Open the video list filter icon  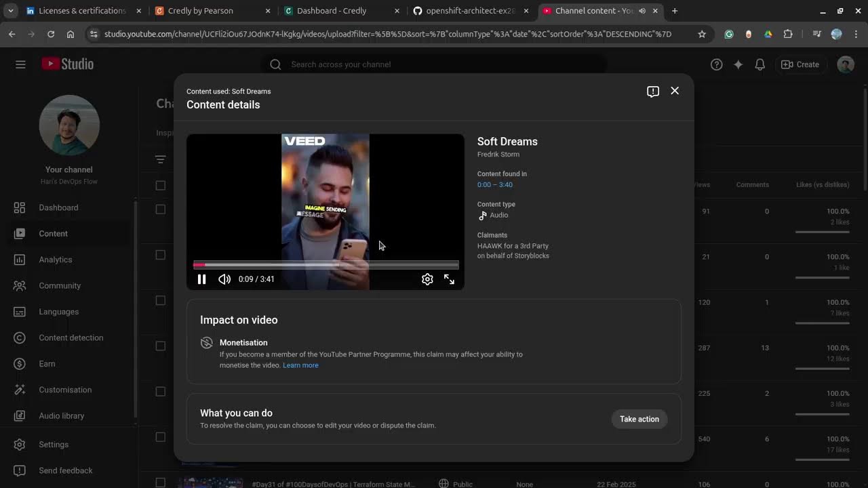click(160, 160)
